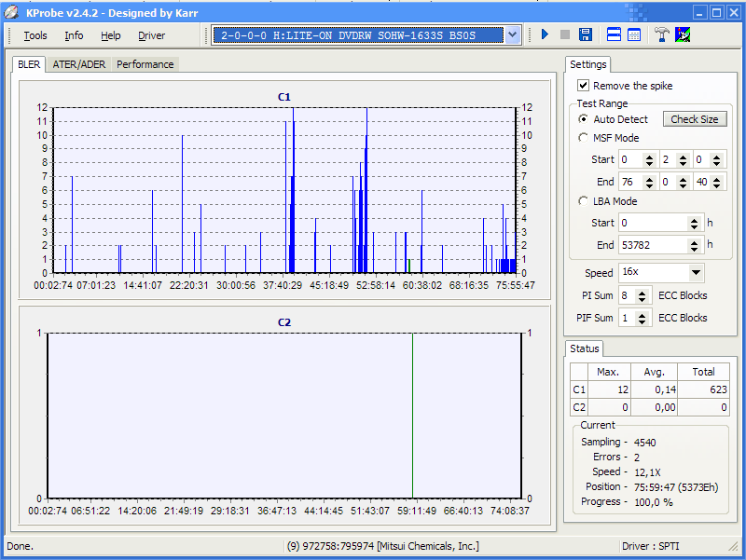
Task: Click the table grid view icon
Action: (634, 35)
